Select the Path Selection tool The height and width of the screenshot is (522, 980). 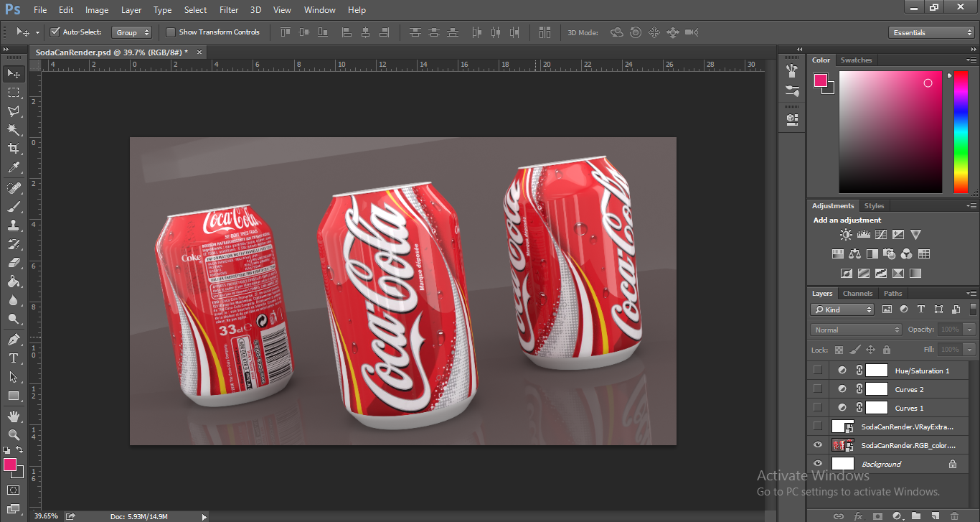tap(14, 377)
